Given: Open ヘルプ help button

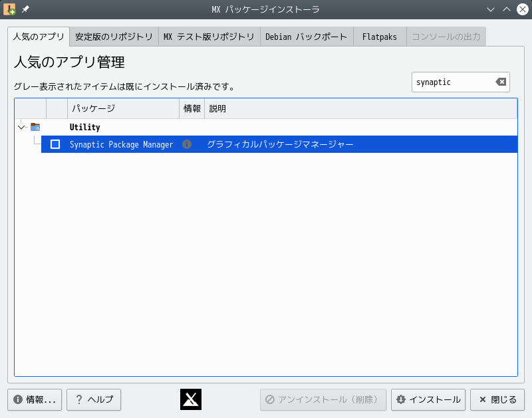Looking at the screenshot, I should (x=94, y=399).
